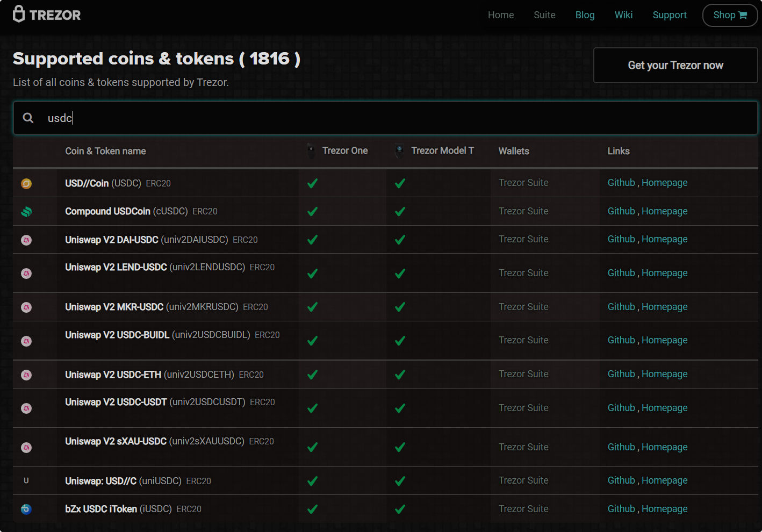The width and height of the screenshot is (762, 532).
Task: Click Trezor One checkmark for USD//Coin
Action: 312,183
